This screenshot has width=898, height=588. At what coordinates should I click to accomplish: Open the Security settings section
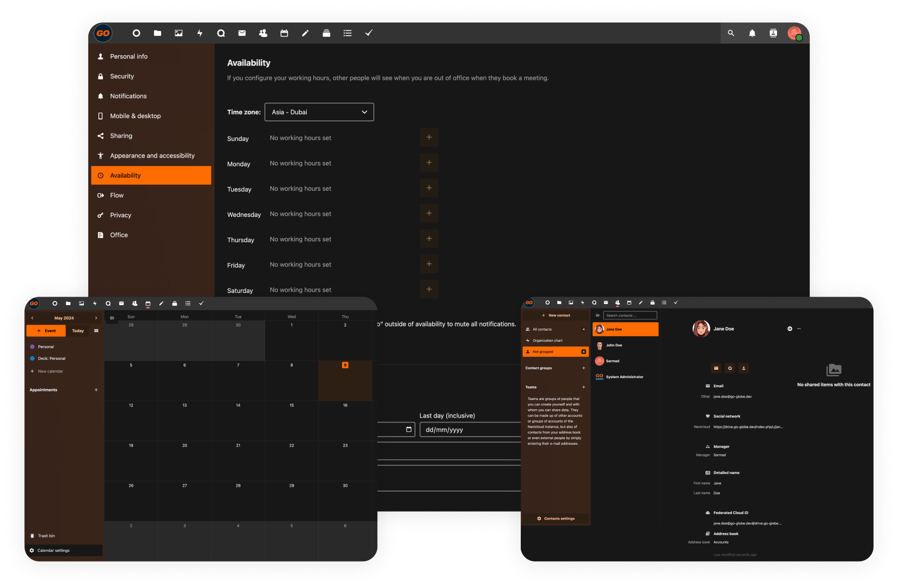122,76
